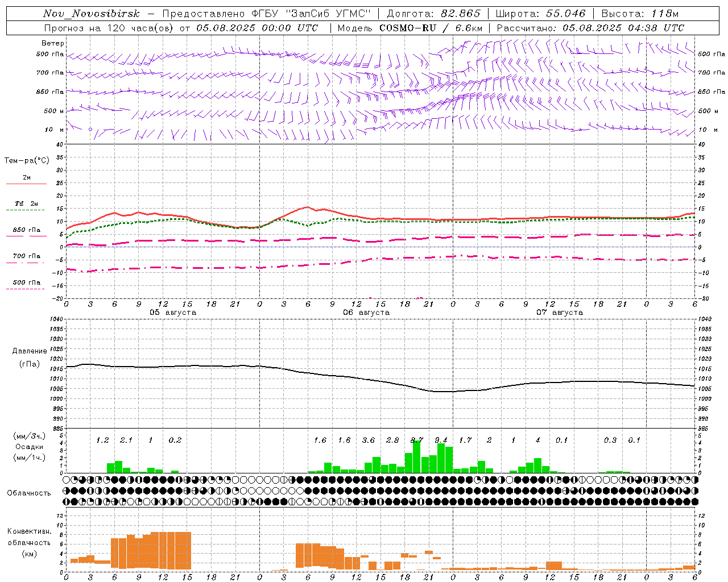Click the 3-hour precipitation value 1.2

102,440
